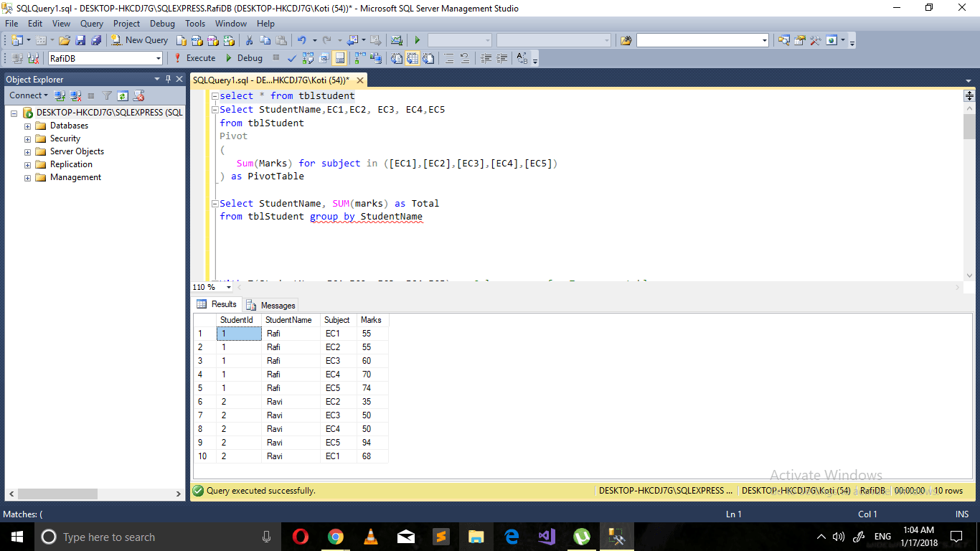Viewport: 980px width, 551px height.
Task: Click the Save All icon
Action: point(96,40)
